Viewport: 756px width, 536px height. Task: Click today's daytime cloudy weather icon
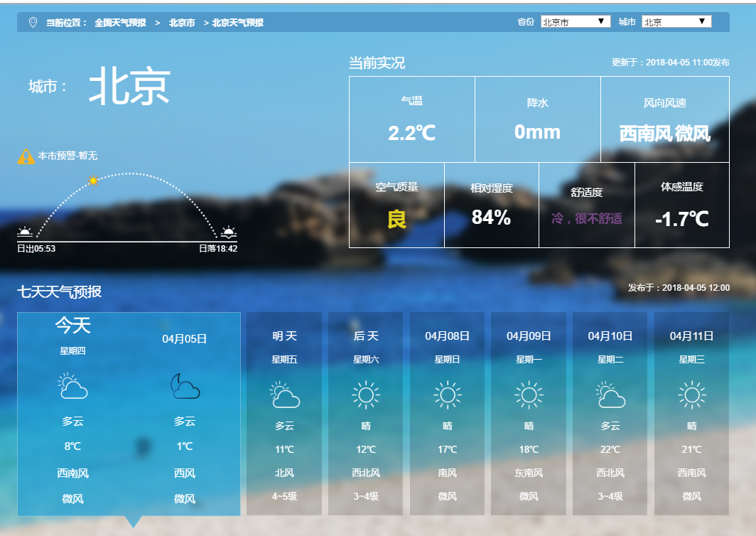click(72, 387)
